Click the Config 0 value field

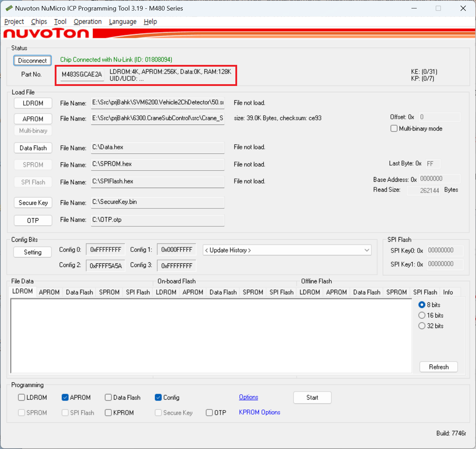tap(106, 250)
